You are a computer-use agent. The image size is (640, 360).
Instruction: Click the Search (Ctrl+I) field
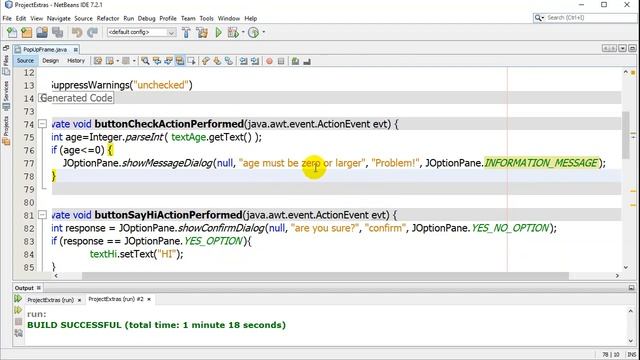point(586,18)
